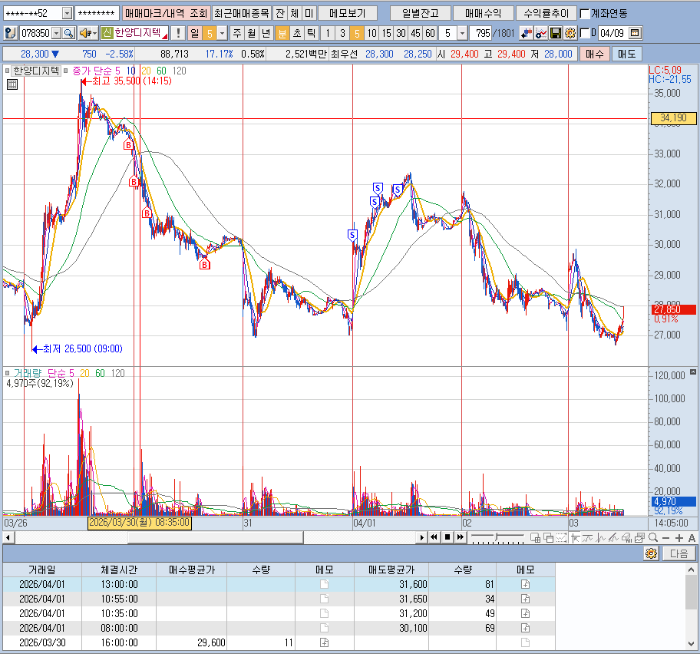The width and height of the screenshot is (700, 654).
Task: Select the 10 minute interval
Action: (x=371, y=33)
